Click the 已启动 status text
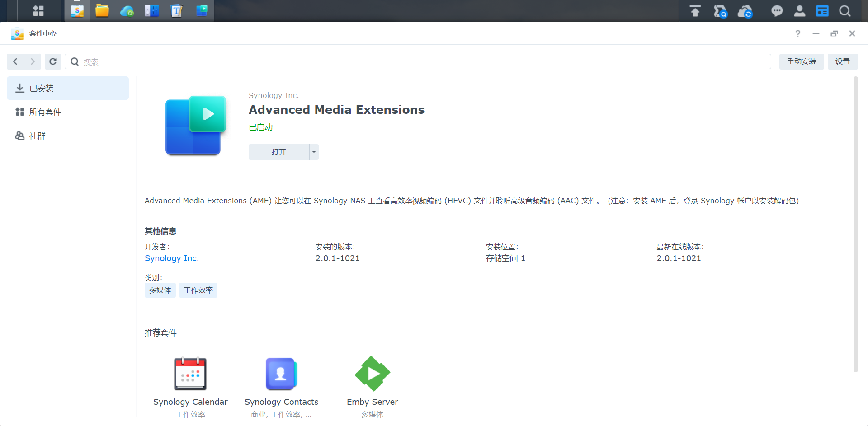868x426 pixels. (261, 127)
